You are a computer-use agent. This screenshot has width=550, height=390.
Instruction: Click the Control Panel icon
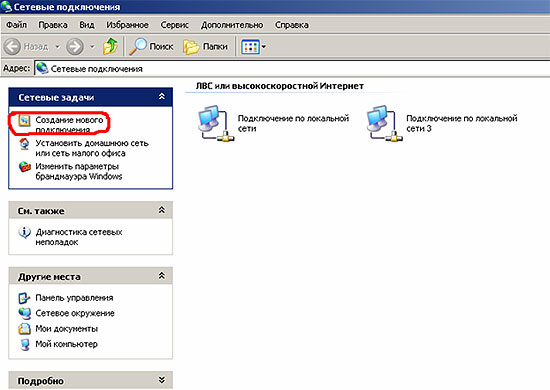tap(24, 298)
